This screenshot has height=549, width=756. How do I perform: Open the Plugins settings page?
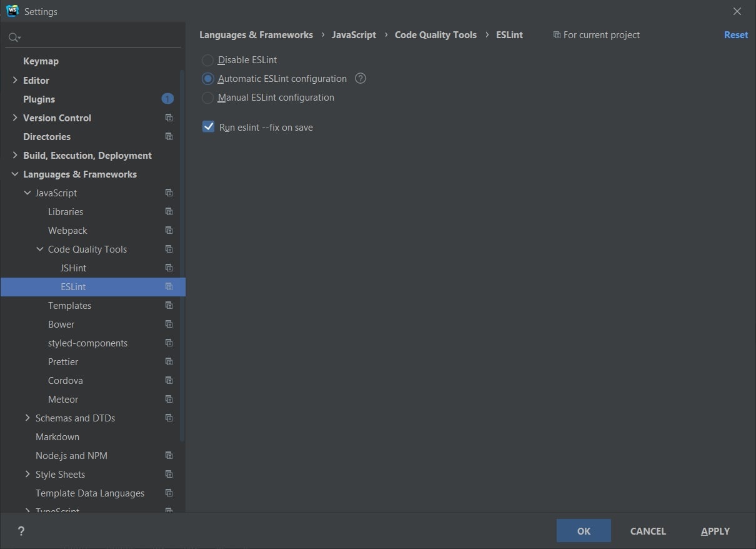[39, 99]
